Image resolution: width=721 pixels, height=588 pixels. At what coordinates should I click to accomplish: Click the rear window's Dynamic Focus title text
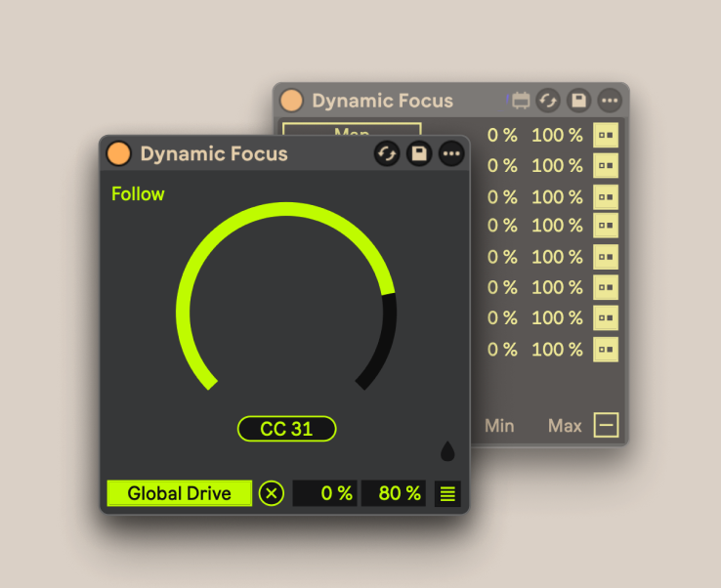click(383, 101)
